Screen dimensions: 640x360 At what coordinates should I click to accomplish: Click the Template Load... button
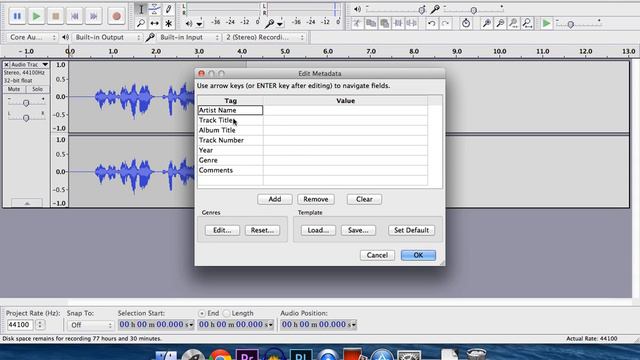coord(318,230)
